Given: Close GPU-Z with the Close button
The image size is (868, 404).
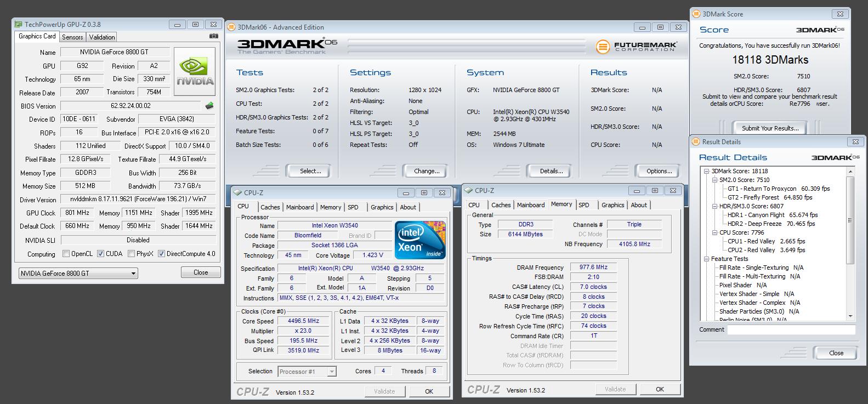Looking at the screenshot, I should coord(201,272).
